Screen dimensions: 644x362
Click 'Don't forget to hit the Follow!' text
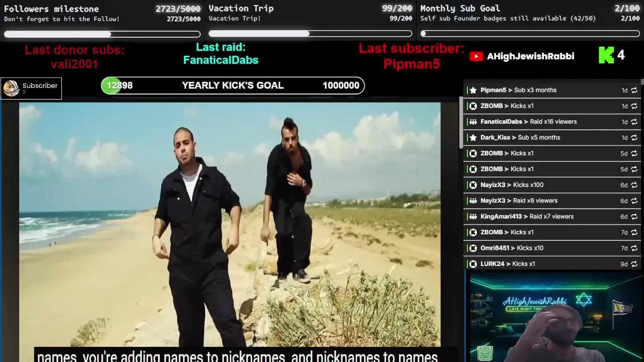point(62,19)
